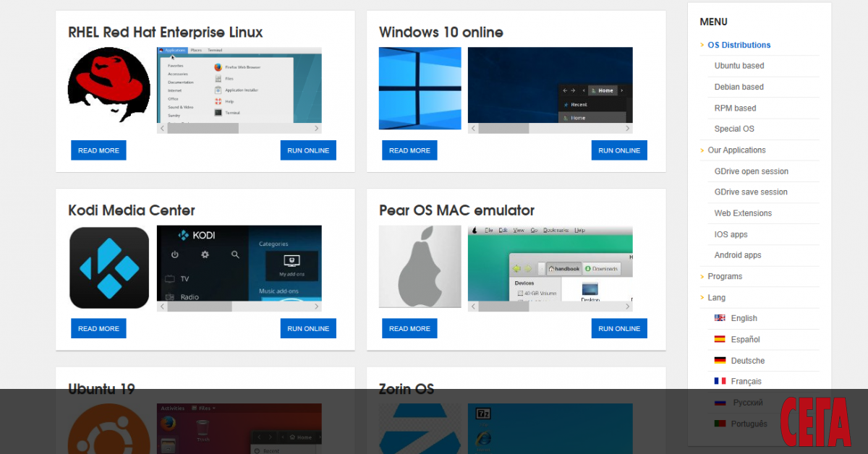Open Ubuntu based menu item
Image resolution: width=868 pixels, height=454 pixels.
739,66
